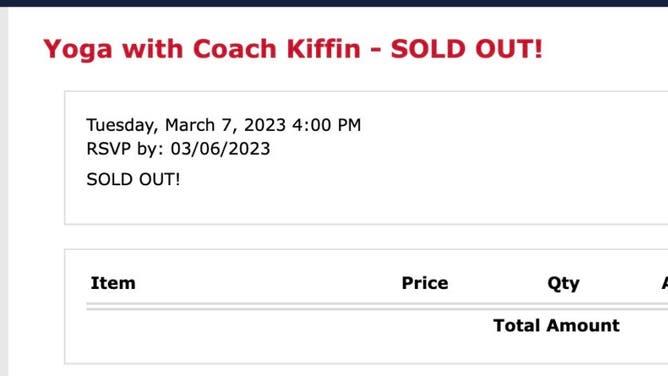Click the 4:00 PM time text

coord(326,125)
